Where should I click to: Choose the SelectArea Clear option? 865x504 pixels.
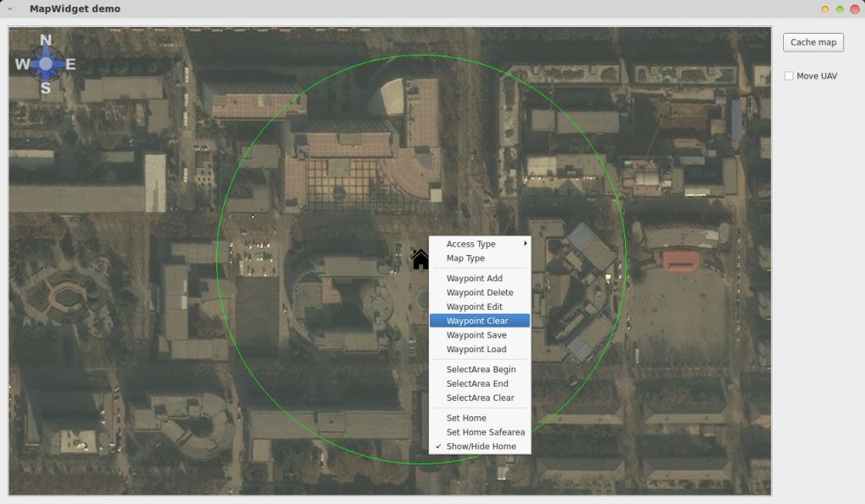click(x=480, y=398)
